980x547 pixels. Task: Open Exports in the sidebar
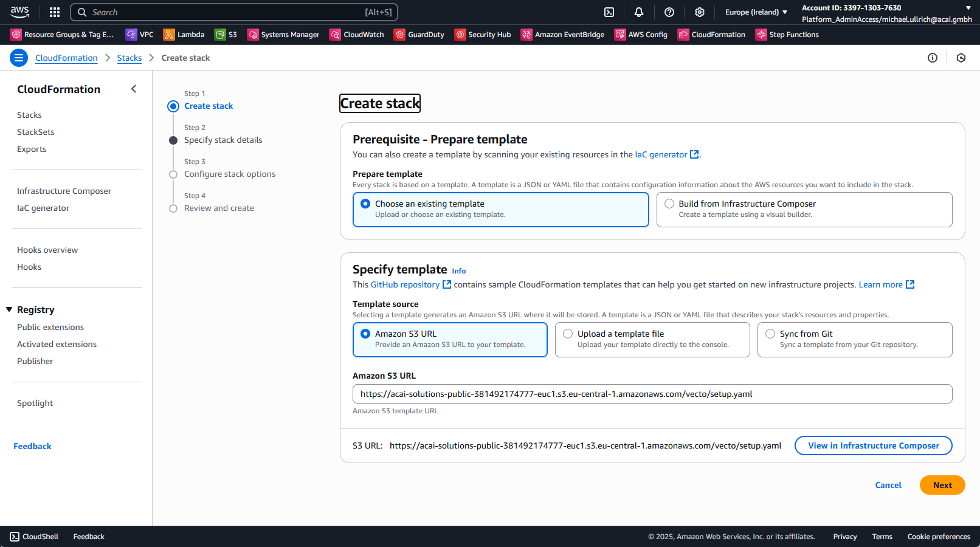[x=32, y=149]
